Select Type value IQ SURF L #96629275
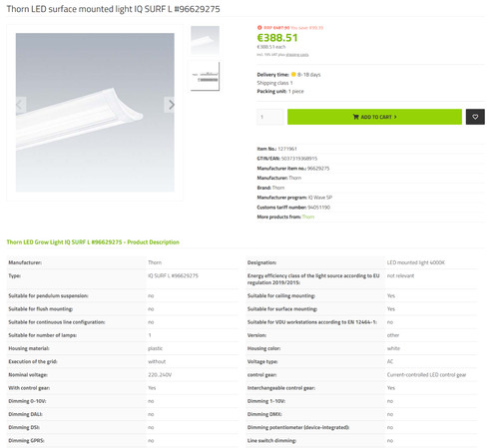Image resolution: width=499 pixels, height=448 pixels. click(173, 275)
